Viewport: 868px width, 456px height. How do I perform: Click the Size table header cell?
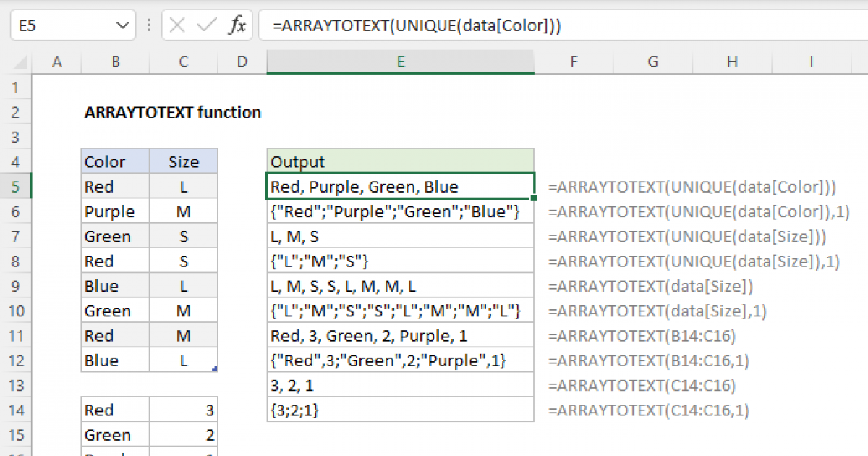click(184, 162)
